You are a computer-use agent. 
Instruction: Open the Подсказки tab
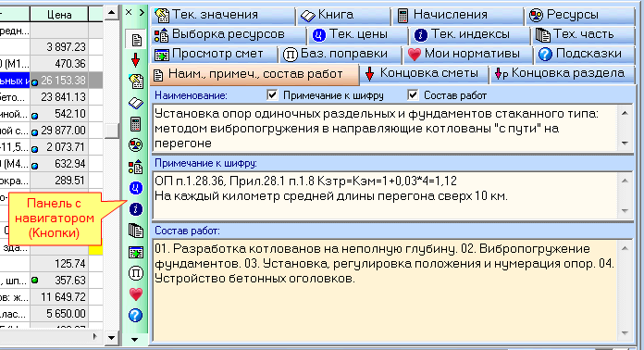[x=585, y=54]
